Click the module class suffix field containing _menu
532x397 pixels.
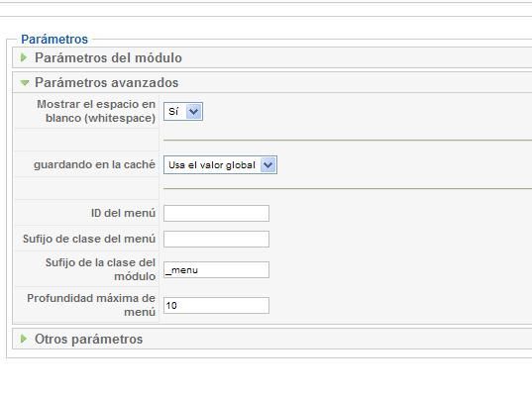(216, 270)
